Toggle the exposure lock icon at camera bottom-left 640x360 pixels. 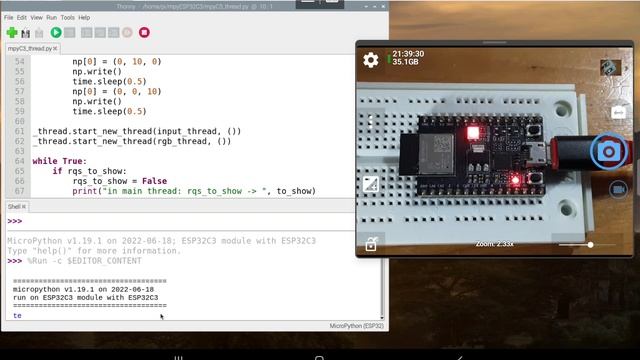click(371, 244)
